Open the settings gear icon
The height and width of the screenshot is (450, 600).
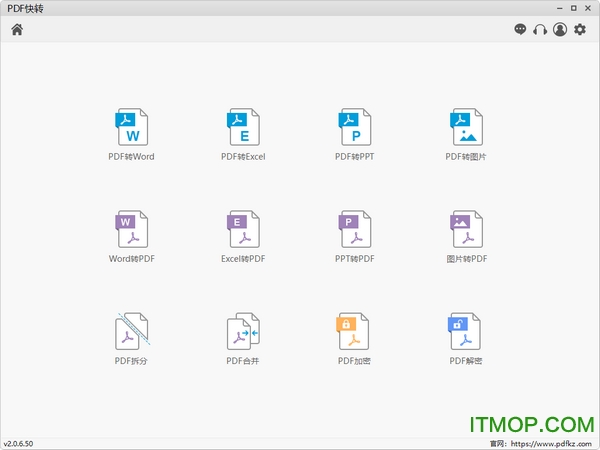click(580, 30)
